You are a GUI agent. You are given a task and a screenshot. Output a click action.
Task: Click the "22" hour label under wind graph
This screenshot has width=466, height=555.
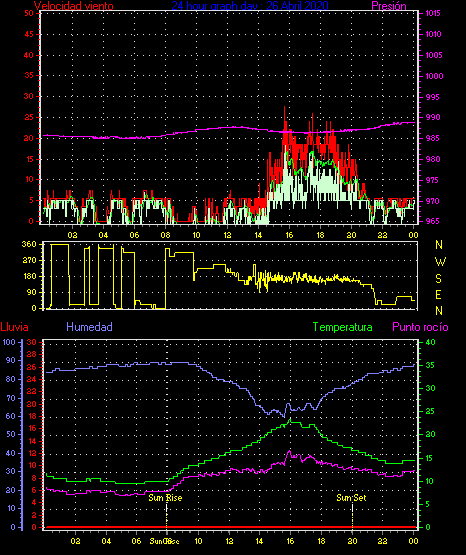[382, 235]
